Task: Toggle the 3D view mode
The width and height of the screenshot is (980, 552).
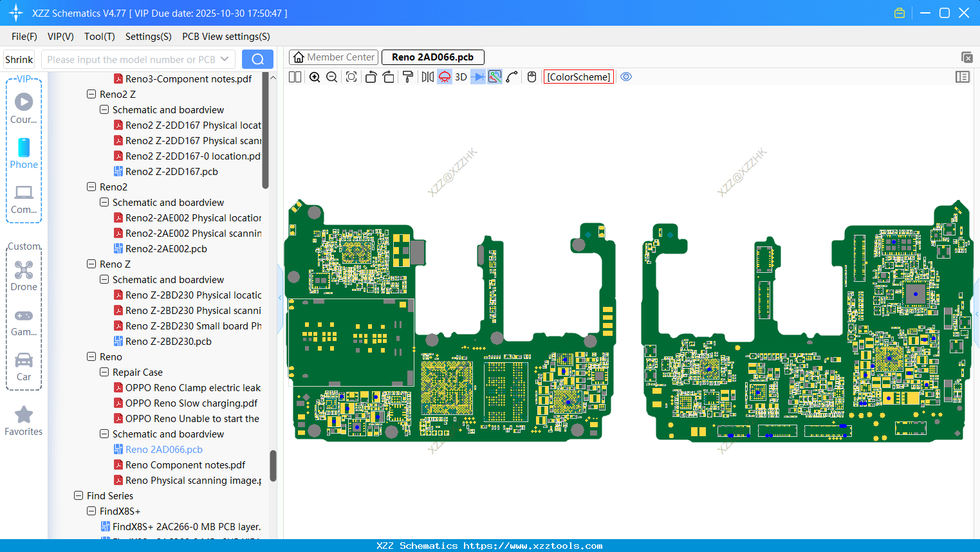Action: [x=461, y=77]
